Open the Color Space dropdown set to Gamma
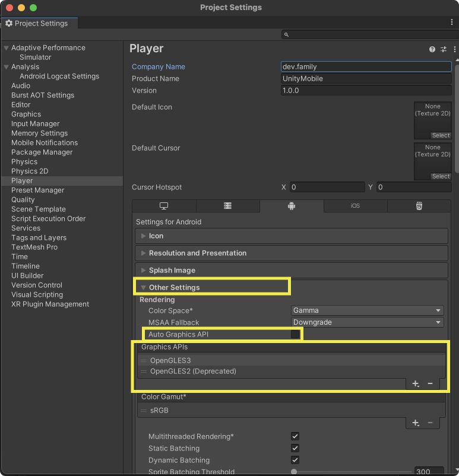 tap(368, 310)
